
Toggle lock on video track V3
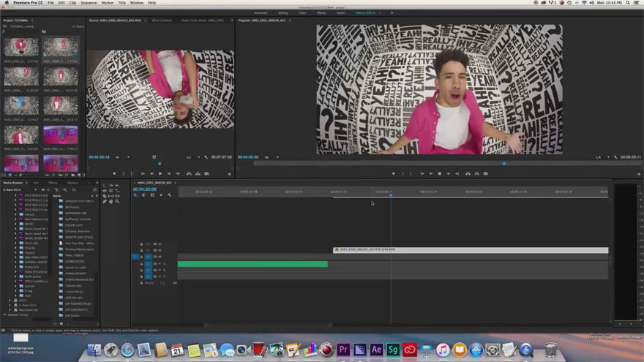tap(142, 244)
